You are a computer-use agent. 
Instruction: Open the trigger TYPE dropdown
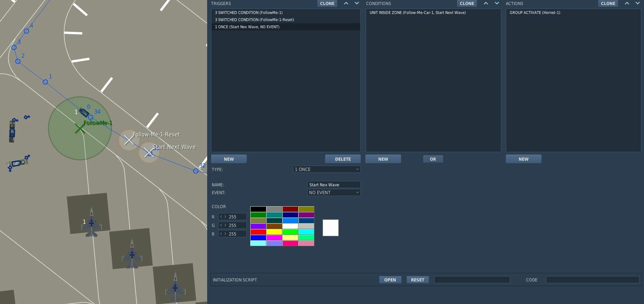[x=327, y=169]
